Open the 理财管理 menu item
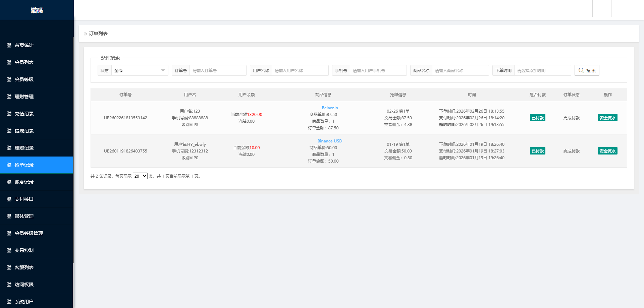Image resolution: width=644 pixels, height=308 pixels. (x=23, y=97)
